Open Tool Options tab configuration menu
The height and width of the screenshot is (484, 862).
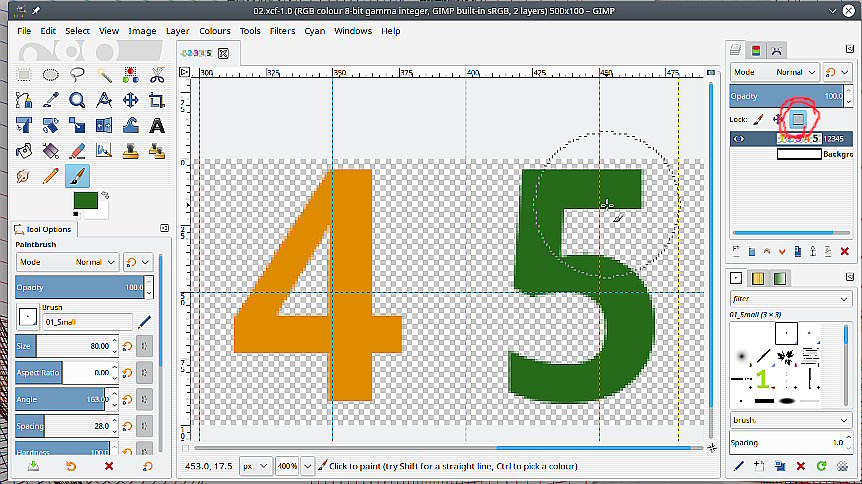click(164, 228)
